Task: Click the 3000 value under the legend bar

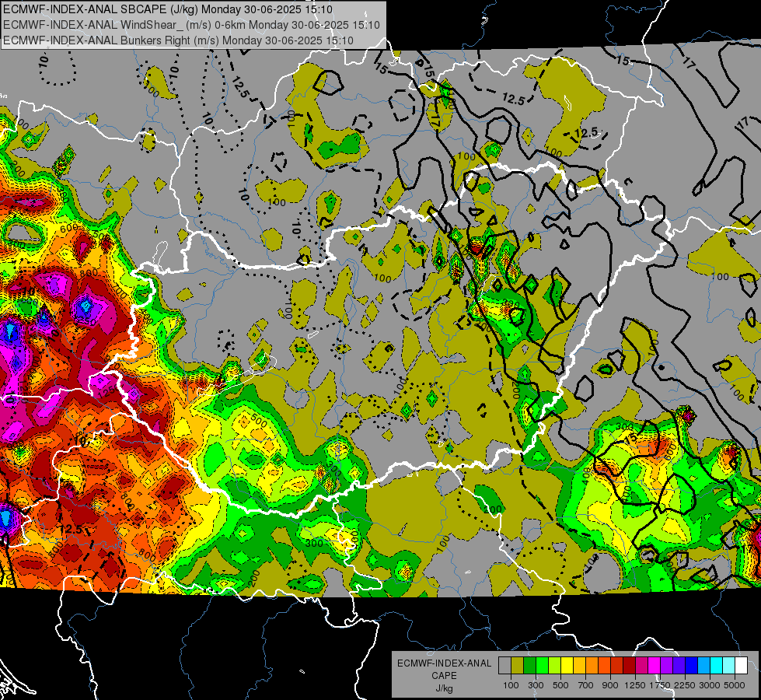Action: (710, 685)
